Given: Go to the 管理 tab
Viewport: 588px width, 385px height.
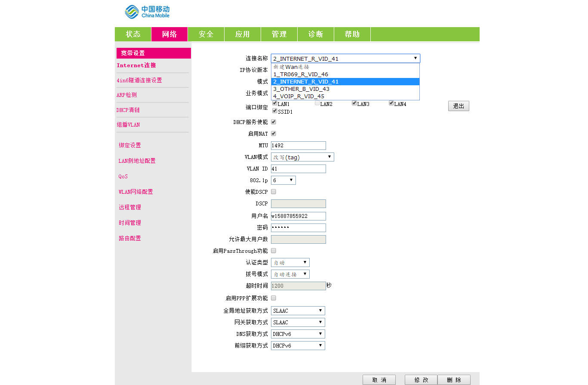Looking at the screenshot, I should point(279,34).
